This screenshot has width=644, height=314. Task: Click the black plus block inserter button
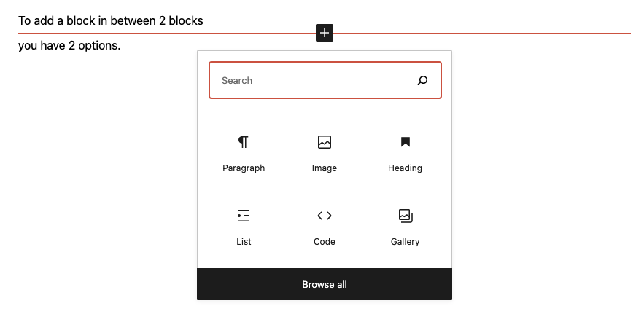coord(325,33)
